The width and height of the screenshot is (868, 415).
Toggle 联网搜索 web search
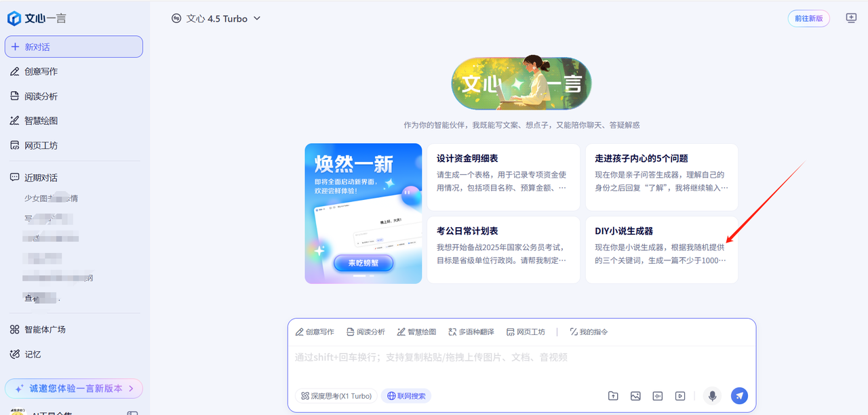[x=406, y=396]
